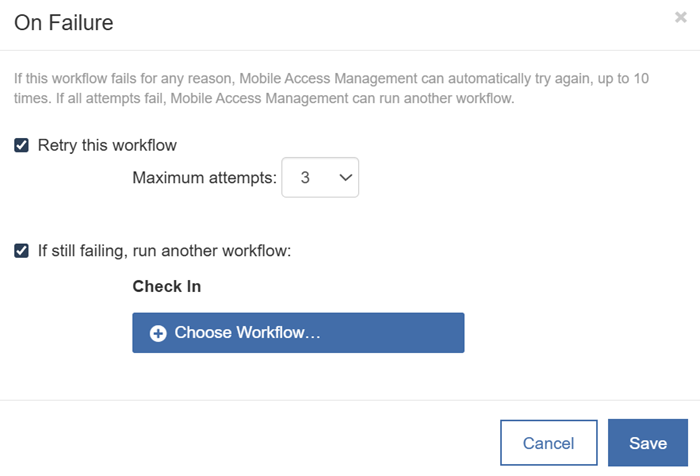Click the word 'Save' in the footer
Viewport: 700px width, 476px height.
pos(648,443)
